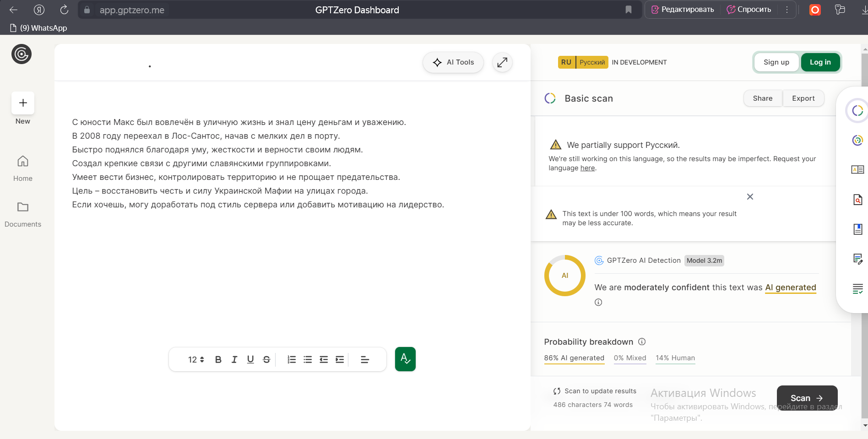Open the document edit pencil icon in right rail
The image size is (868, 439).
click(x=857, y=259)
